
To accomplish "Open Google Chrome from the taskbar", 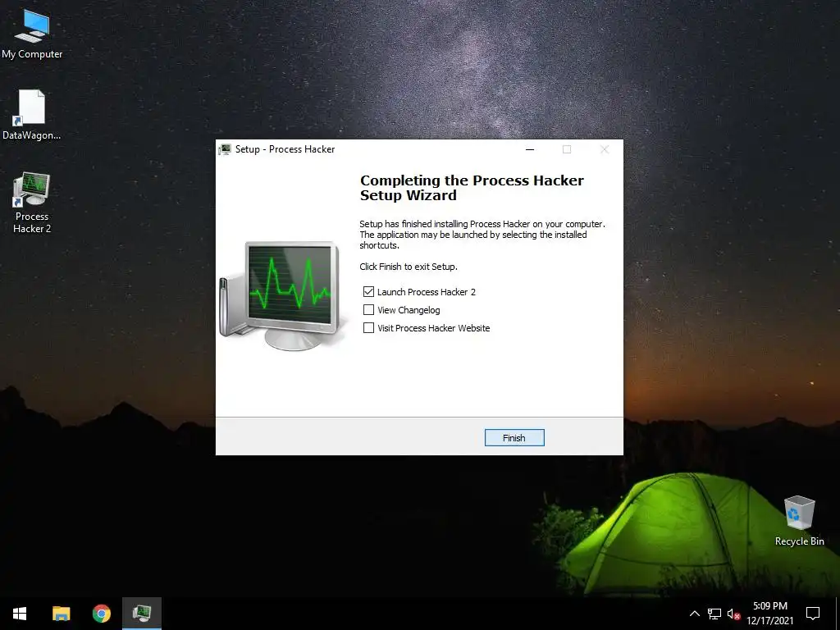I will point(101,614).
